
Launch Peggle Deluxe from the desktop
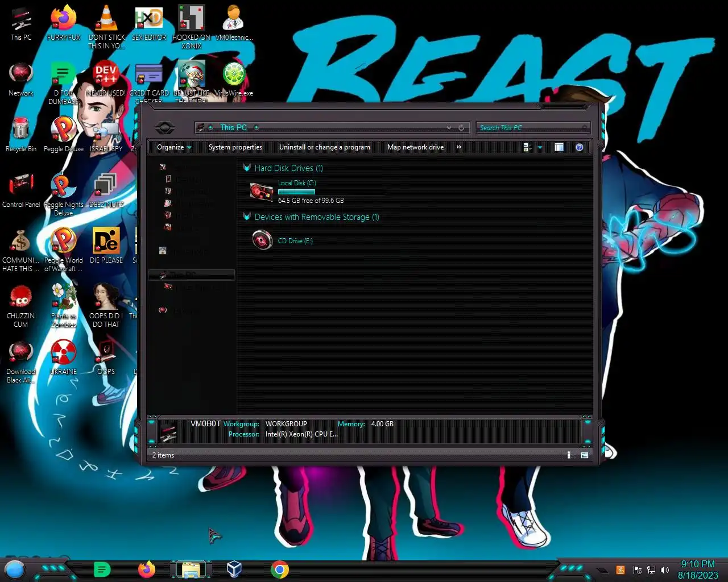click(x=64, y=134)
